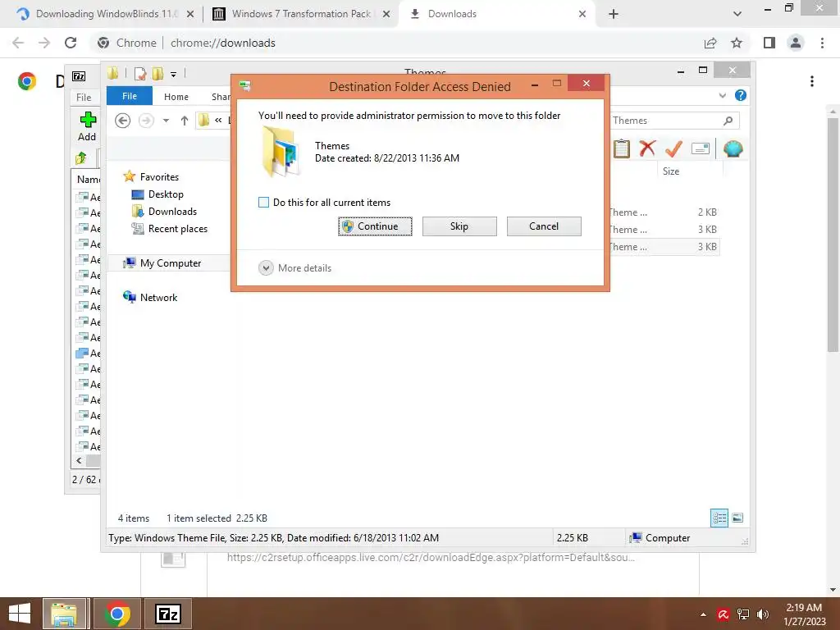Open a new Chrome tab
This screenshot has width=840, height=630.
(614, 14)
